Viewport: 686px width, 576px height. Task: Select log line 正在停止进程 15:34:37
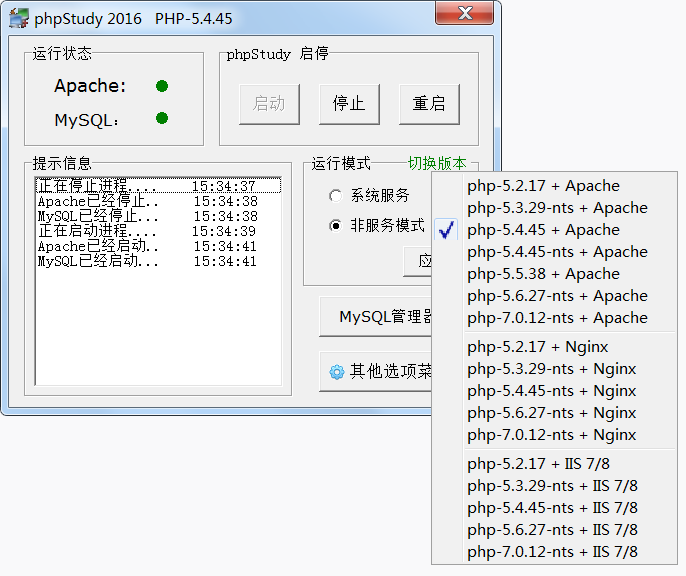[x=158, y=186]
